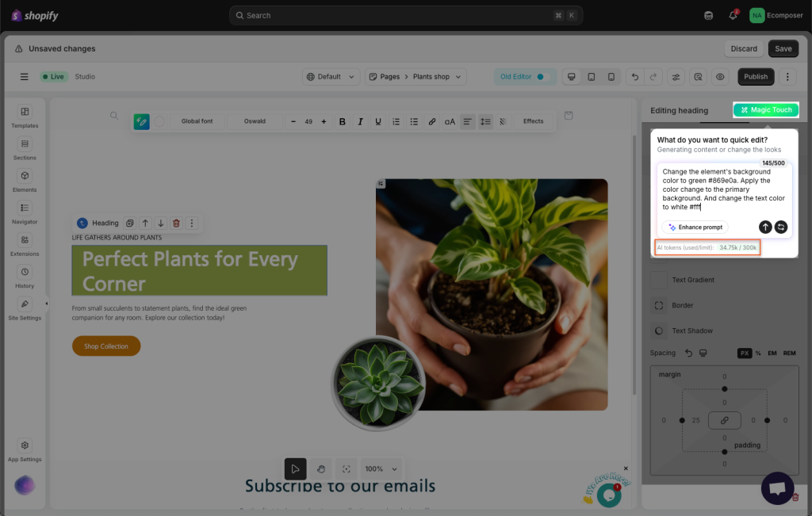This screenshot has height=516, width=812.
Task: Select EM spacing unit
Action: click(772, 353)
